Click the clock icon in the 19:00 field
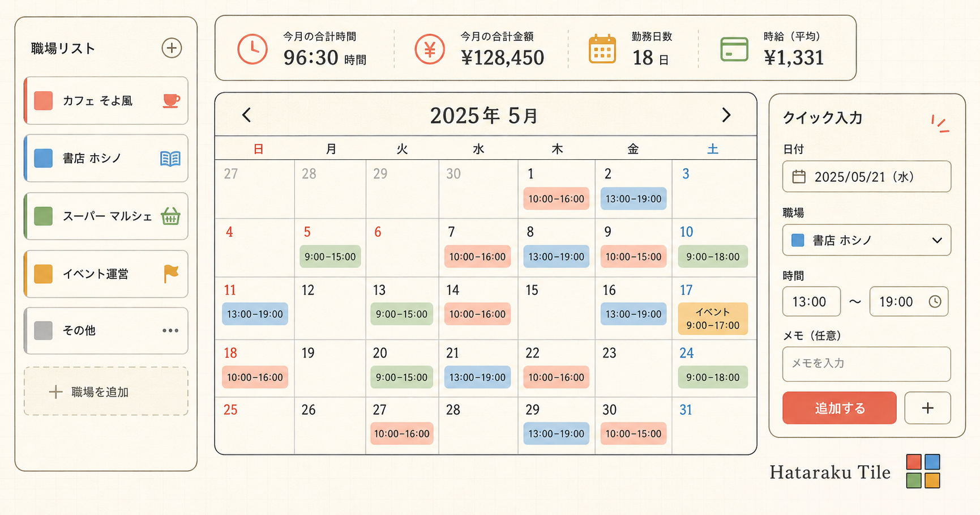This screenshot has width=980, height=515. pos(935,301)
